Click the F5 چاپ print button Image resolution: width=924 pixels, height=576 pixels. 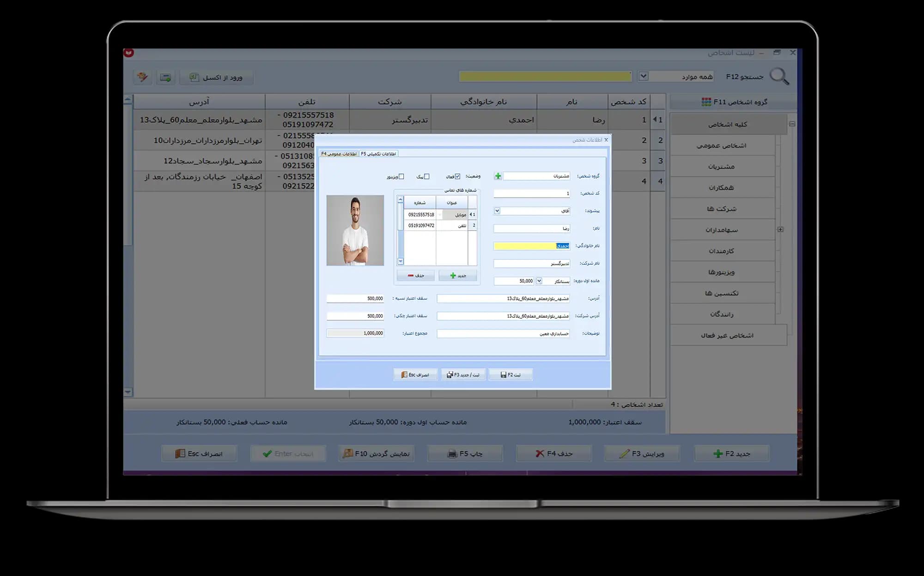coord(465,454)
